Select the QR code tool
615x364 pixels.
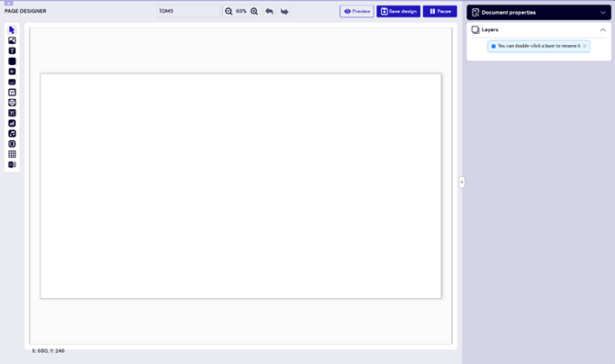(x=12, y=113)
